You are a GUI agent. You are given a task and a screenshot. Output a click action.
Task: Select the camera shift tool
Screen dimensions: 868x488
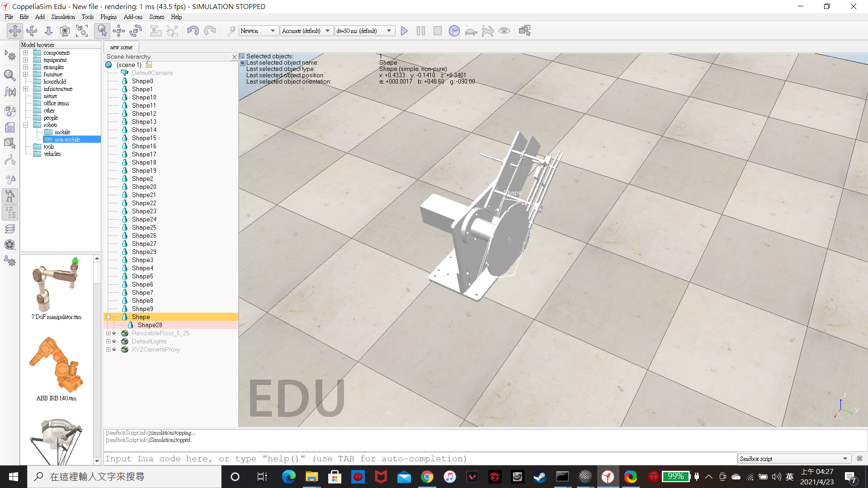(48, 31)
